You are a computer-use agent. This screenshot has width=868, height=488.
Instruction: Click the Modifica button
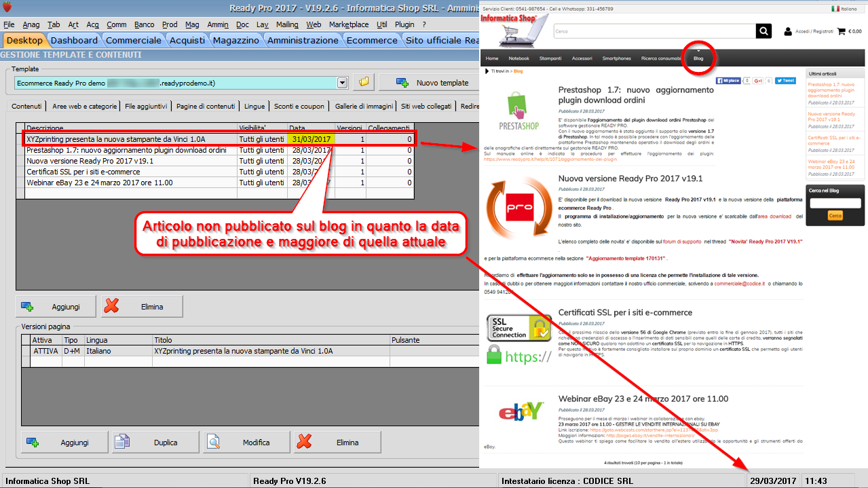pyautogui.click(x=246, y=443)
